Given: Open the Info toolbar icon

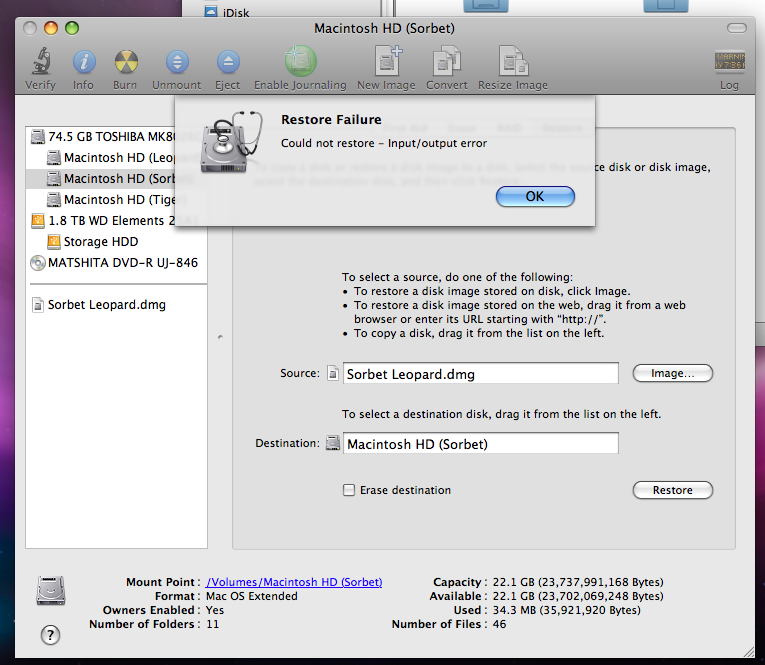Looking at the screenshot, I should [84, 62].
